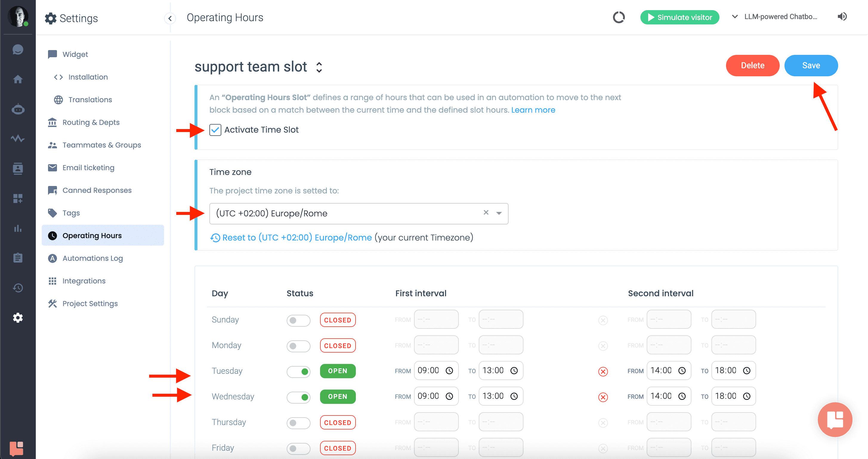This screenshot has width=868, height=459.
Task: Click the settings gear icon in left rail
Action: coord(18,317)
